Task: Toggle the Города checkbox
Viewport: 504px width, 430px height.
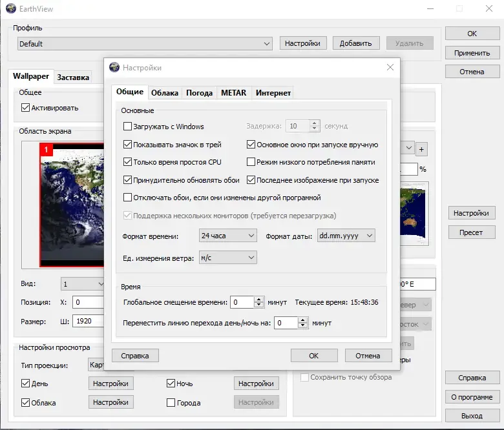Action: point(171,402)
